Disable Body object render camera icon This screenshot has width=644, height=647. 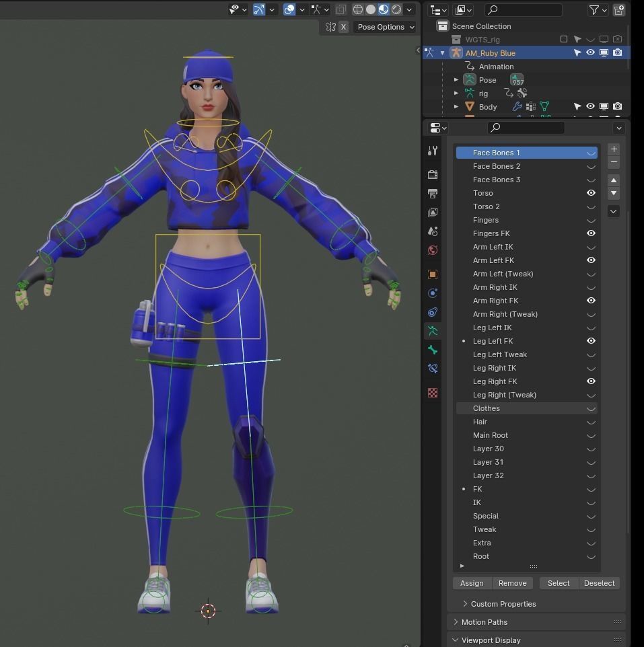(x=617, y=106)
